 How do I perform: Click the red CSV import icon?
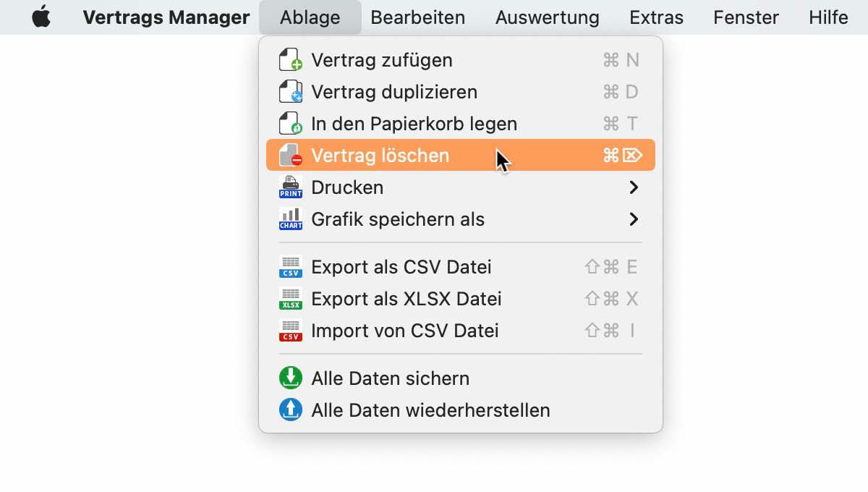(291, 331)
